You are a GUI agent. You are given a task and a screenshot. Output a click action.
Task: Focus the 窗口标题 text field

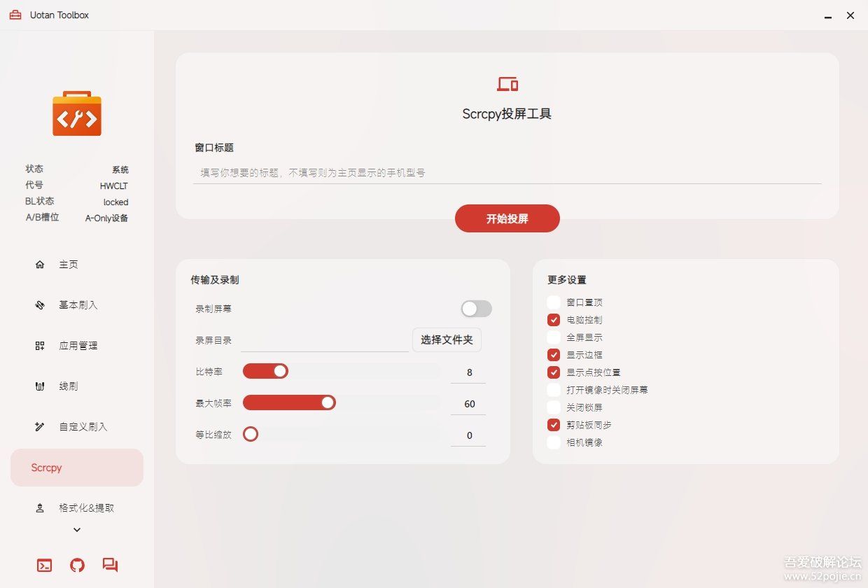pyautogui.click(x=507, y=172)
